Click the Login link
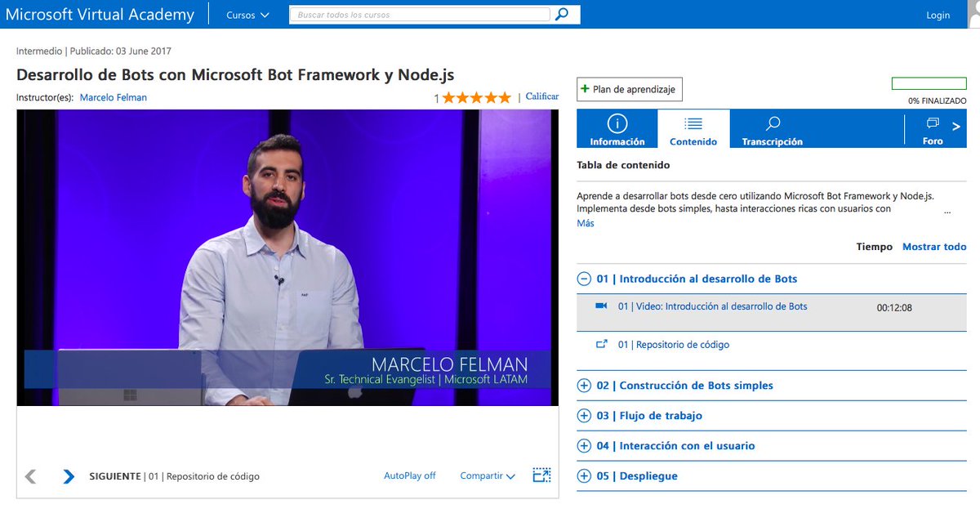 [938, 15]
